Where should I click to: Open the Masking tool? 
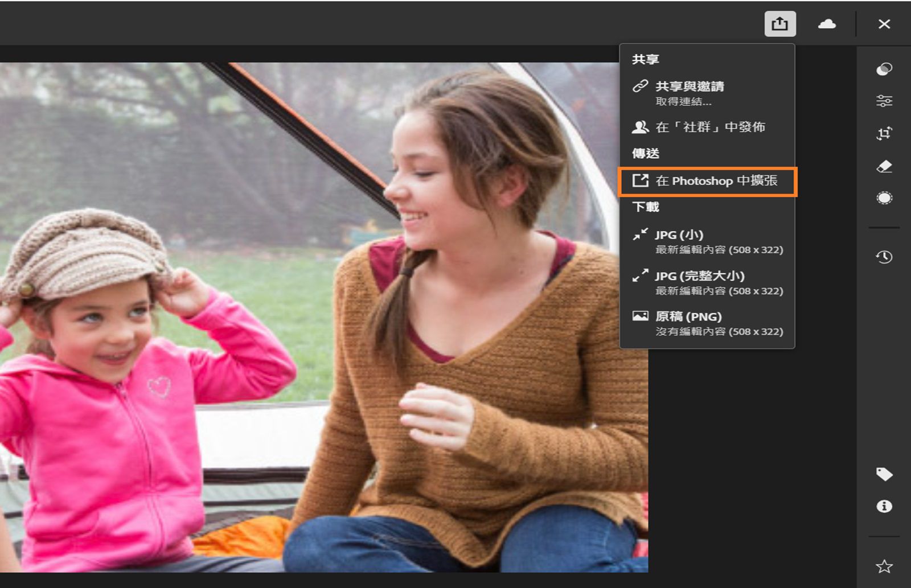(884, 198)
